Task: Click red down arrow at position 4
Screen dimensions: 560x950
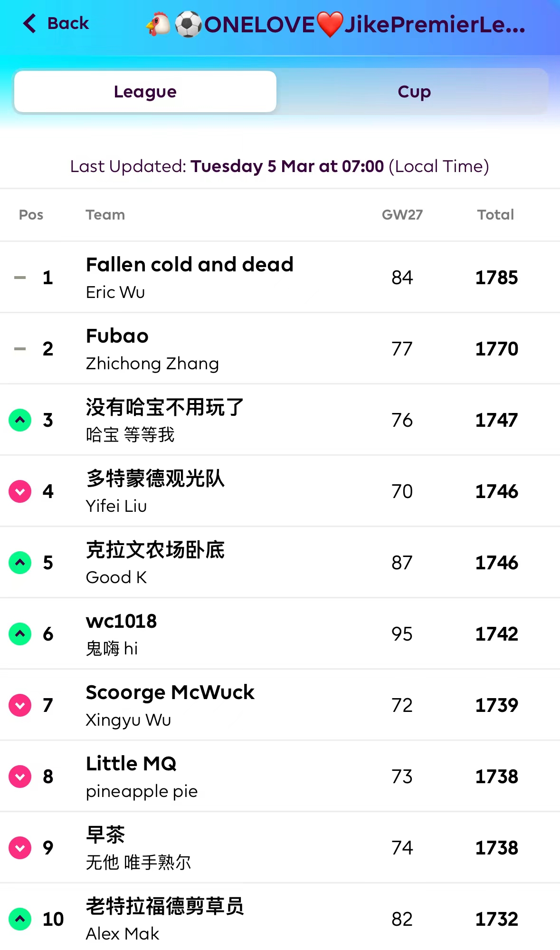Action: (x=20, y=491)
